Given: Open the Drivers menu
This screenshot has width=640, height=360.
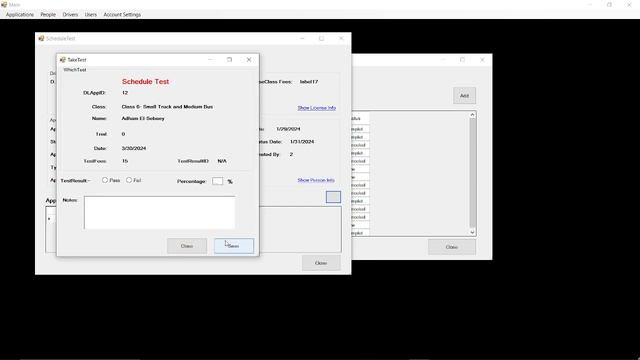Looking at the screenshot, I should (70, 14).
